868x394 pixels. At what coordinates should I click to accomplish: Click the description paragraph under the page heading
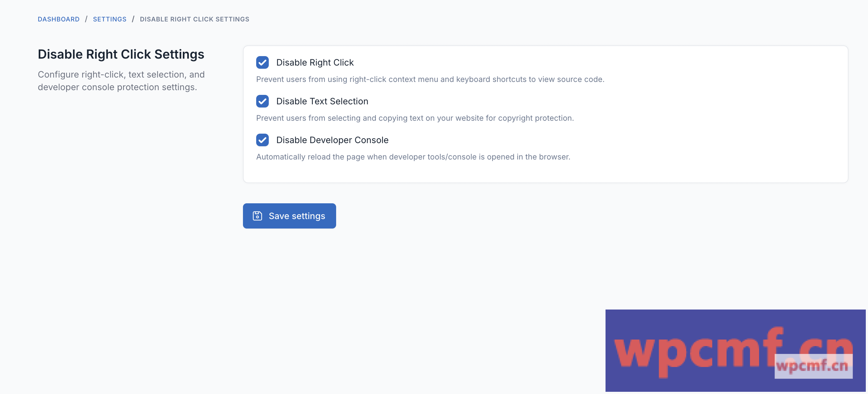(121, 81)
